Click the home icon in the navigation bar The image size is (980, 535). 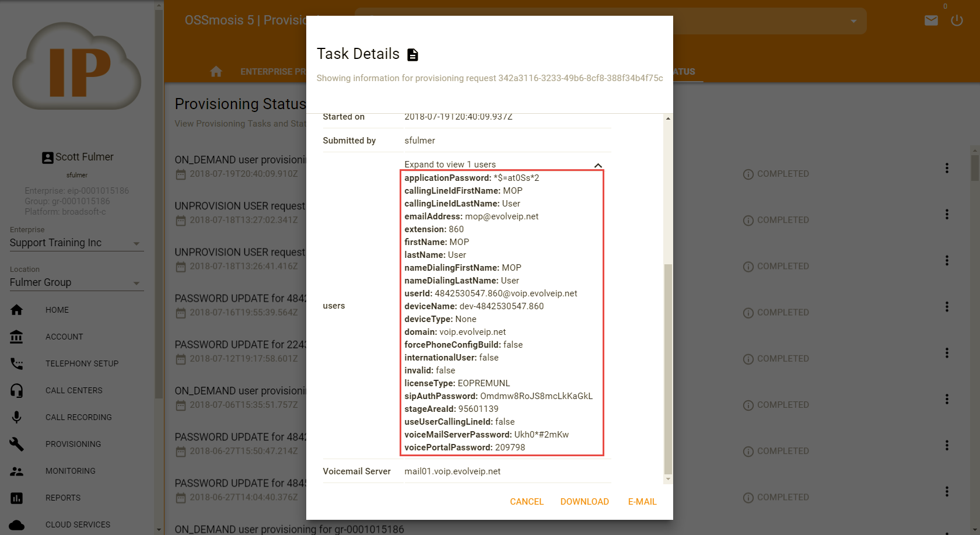coord(216,72)
